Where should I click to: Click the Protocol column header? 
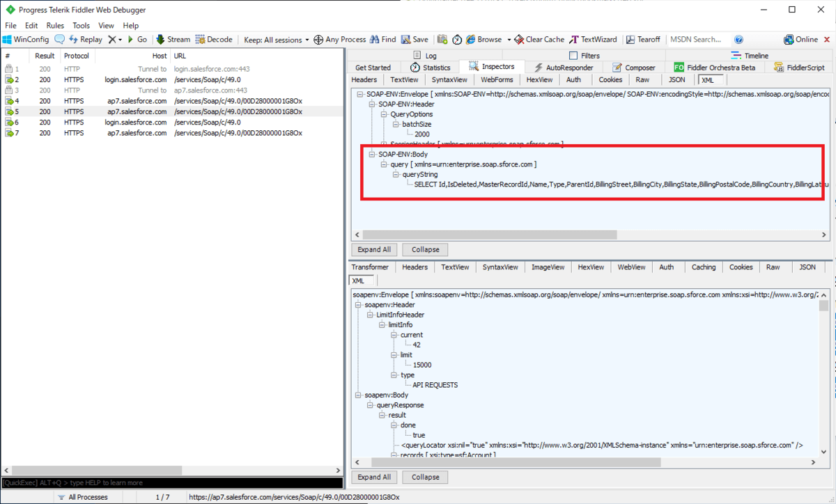(77, 56)
